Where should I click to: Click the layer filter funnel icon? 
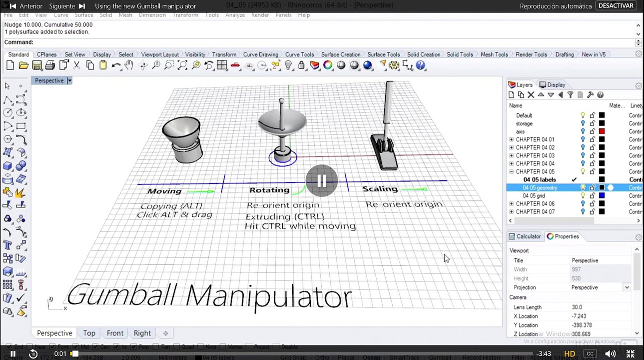click(570, 95)
